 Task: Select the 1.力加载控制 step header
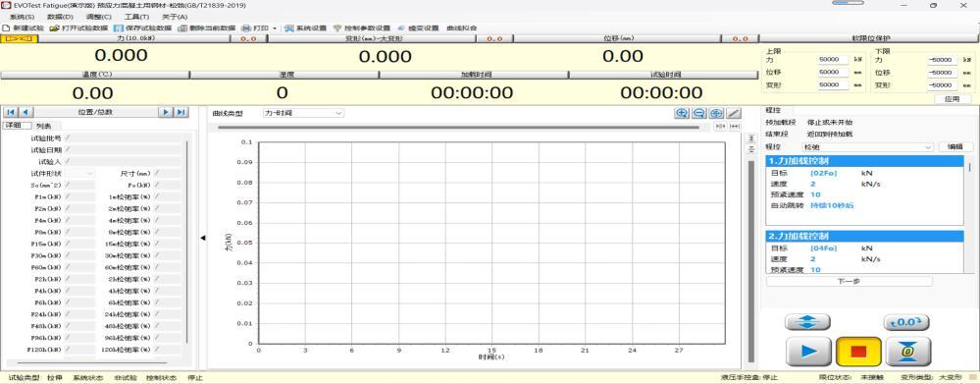tap(865, 161)
